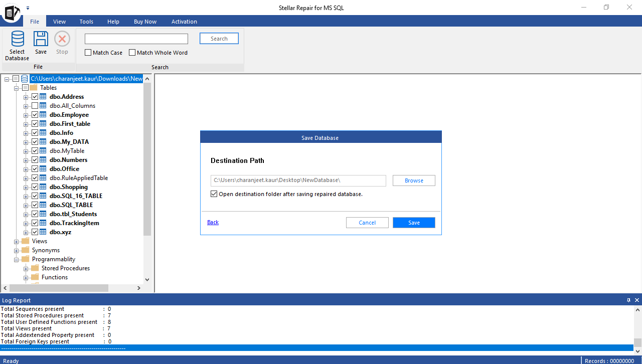Click the search text input field
The width and height of the screenshot is (642, 364).
tap(136, 39)
